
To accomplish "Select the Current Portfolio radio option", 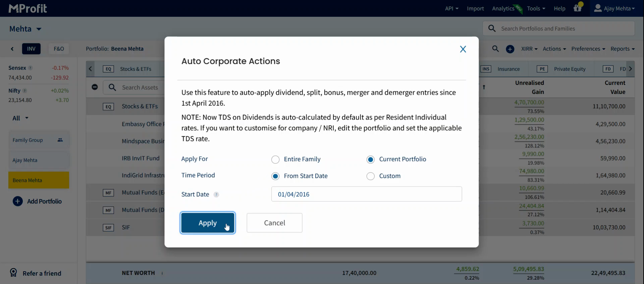I will [370, 159].
